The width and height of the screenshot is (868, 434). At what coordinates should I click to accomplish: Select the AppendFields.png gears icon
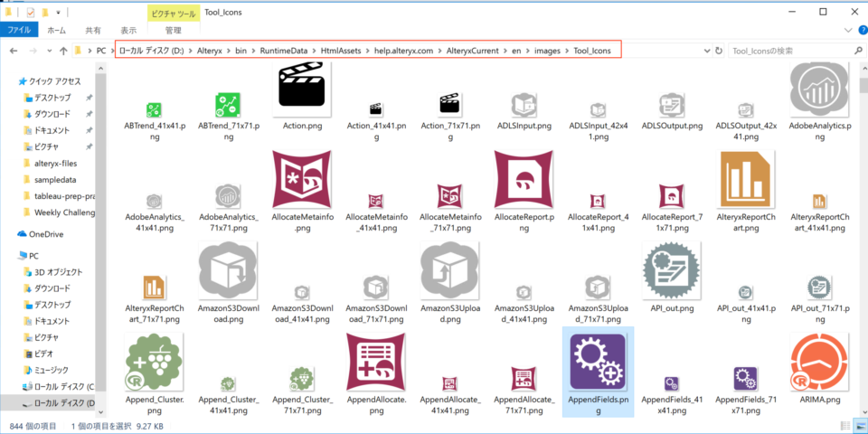598,361
